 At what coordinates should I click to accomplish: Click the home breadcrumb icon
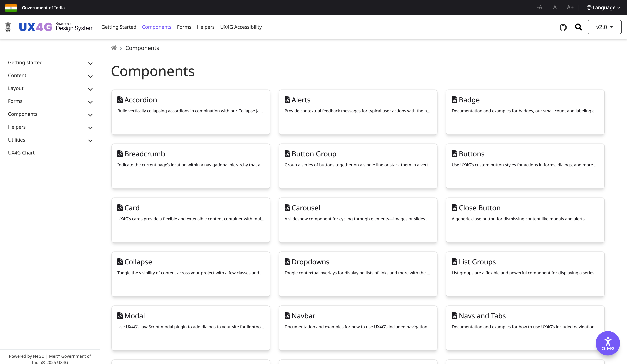pos(114,48)
